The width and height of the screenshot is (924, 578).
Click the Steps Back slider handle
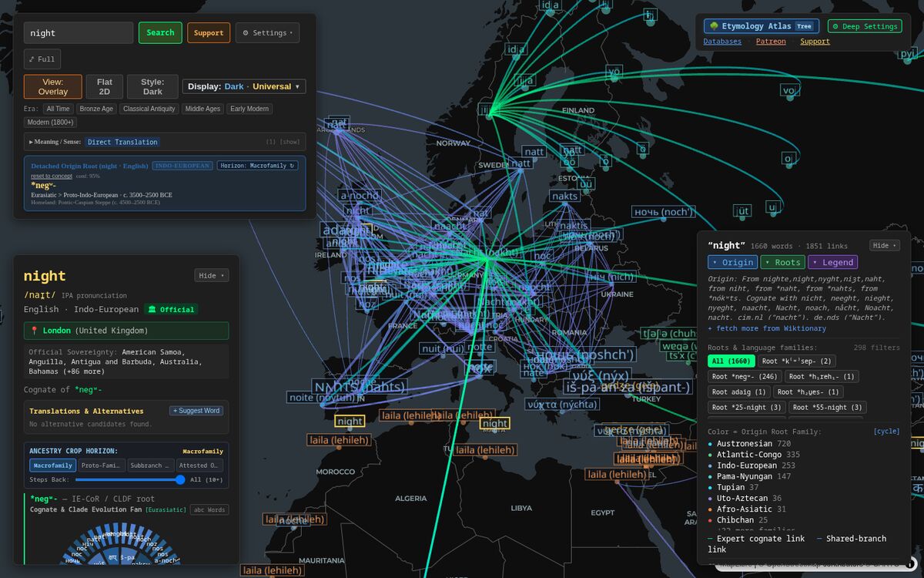point(180,479)
